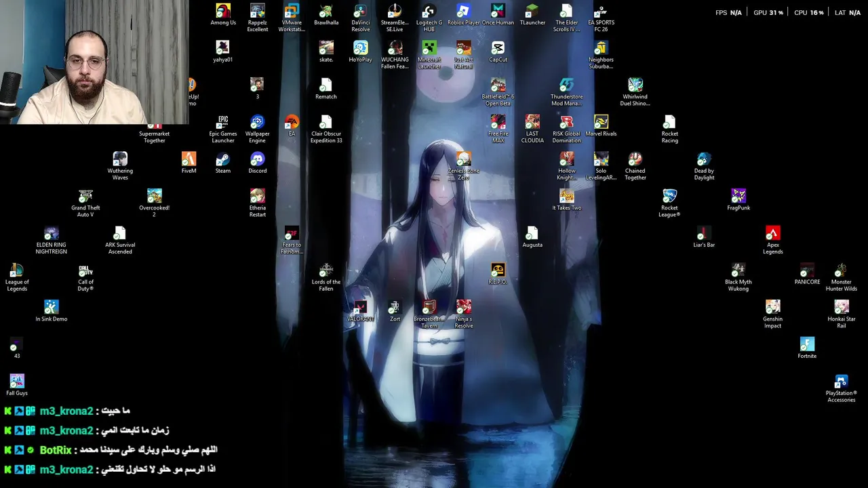
Task: Select the Clair Obscur Expedition 33 icon
Action: tap(326, 129)
